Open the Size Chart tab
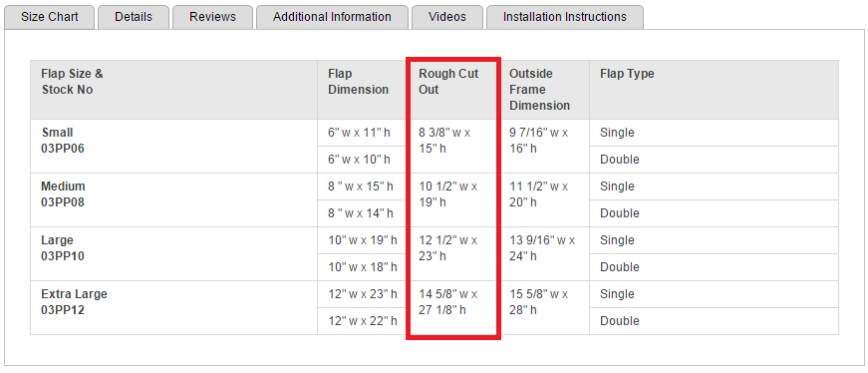868x373 pixels. pos(49,17)
